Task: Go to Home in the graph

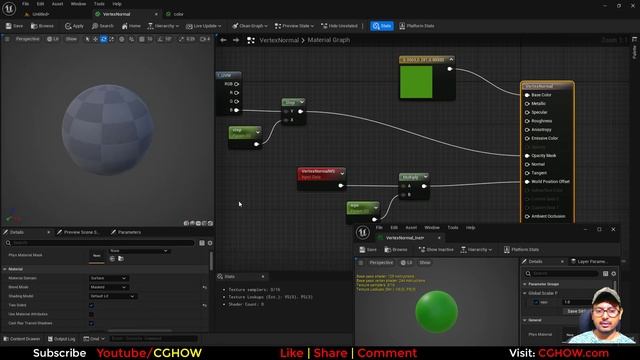Action: point(131,26)
